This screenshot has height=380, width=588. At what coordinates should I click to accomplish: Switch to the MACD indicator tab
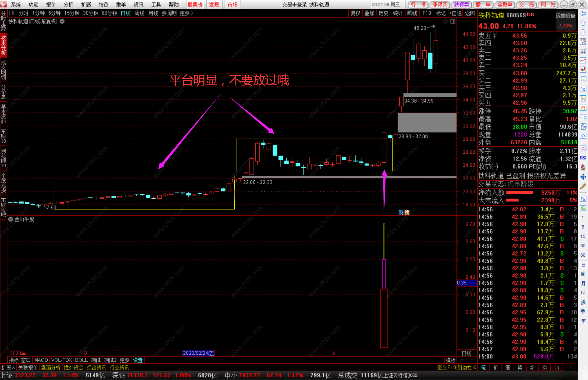[x=41, y=360]
